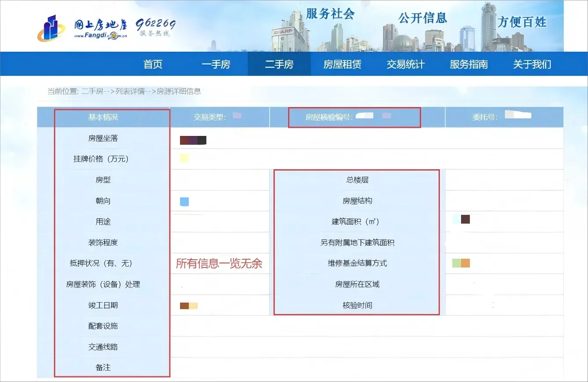Click the masked 朝向 value
The height and width of the screenshot is (382, 588).
[x=184, y=201]
